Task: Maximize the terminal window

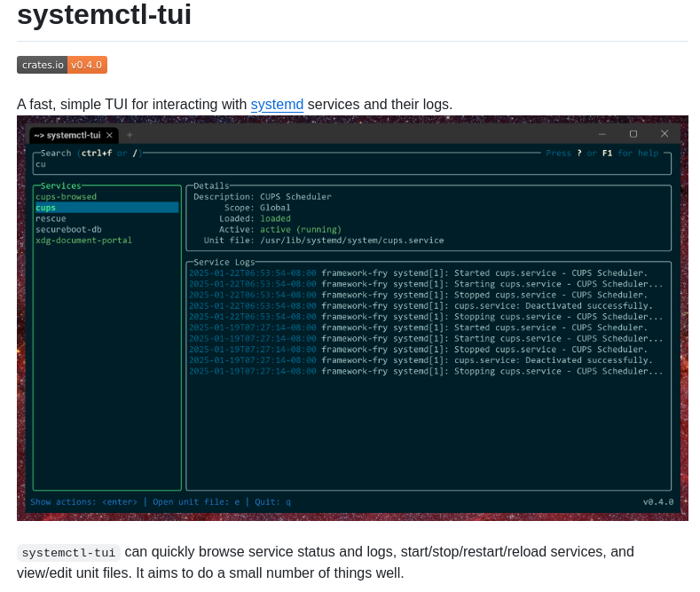Action: [633, 134]
